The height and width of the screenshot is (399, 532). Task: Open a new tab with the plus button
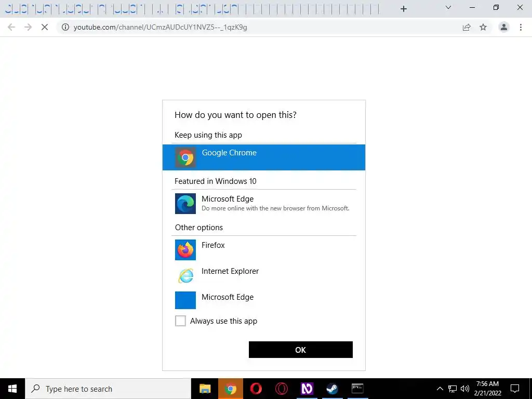pyautogui.click(x=403, y=9)
